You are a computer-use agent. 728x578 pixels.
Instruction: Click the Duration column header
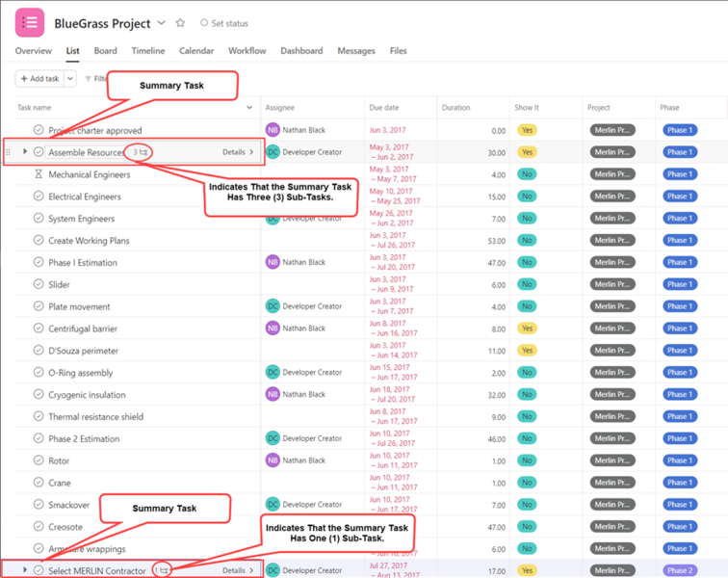[455, 107]
